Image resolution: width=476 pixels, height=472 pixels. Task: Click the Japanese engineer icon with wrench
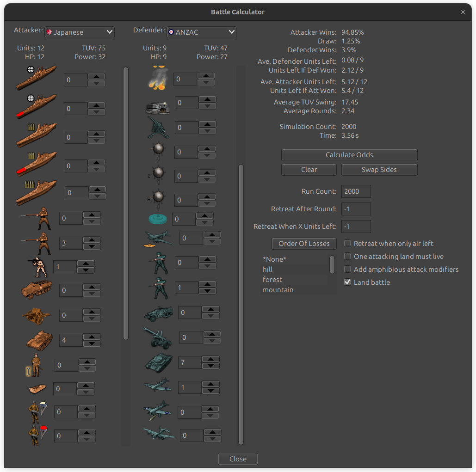click(35, 365)
